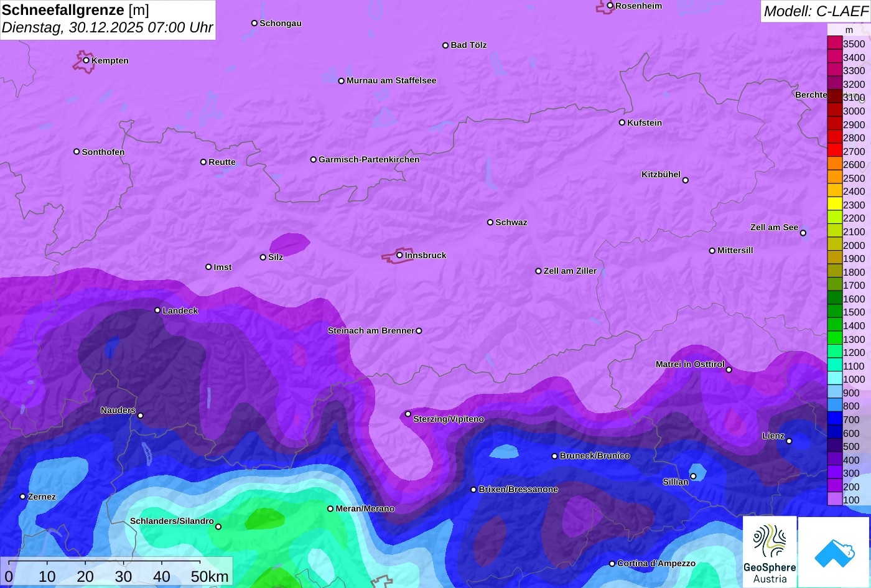Viewport: 871px width, 588px height.
Task: Click the Murnau am Staffelsee marker dot
Action: click(x=342, y=81)
